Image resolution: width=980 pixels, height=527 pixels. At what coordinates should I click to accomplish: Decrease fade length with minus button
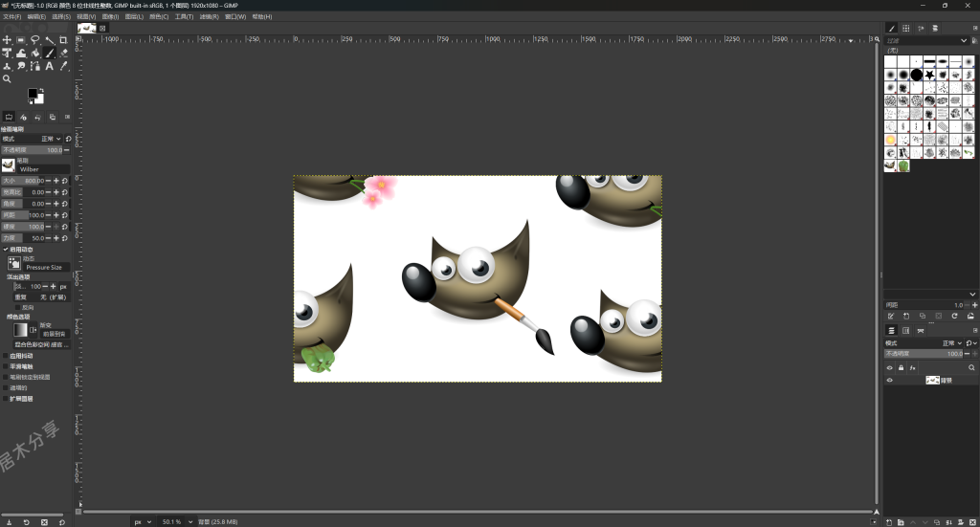[x=45, y=287]
